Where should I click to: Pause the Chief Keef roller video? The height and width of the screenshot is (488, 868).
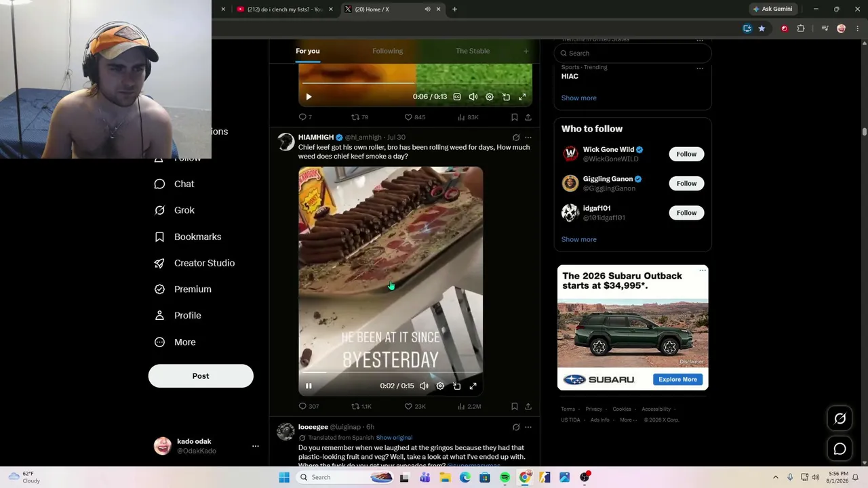click(309, 386)
